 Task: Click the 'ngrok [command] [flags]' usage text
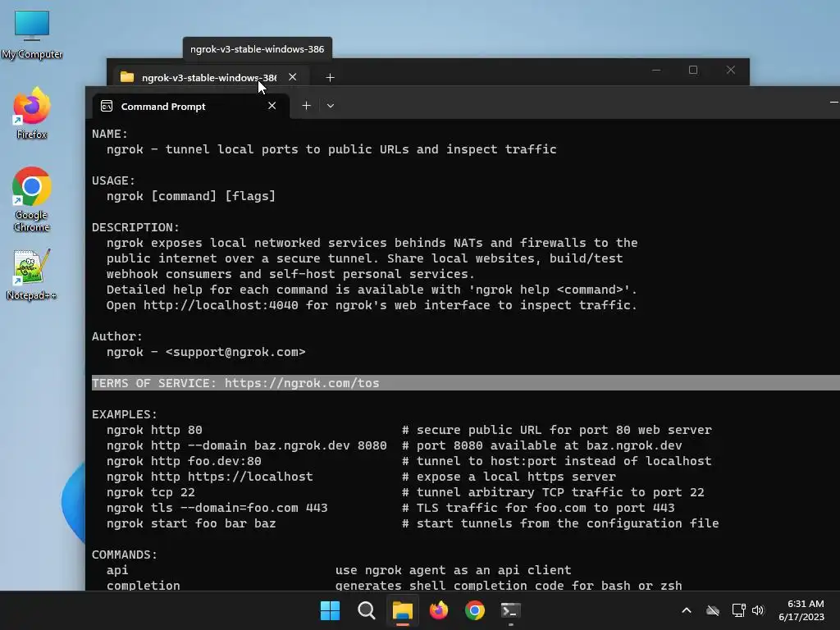pyautogui.click(x=191, y=196)
